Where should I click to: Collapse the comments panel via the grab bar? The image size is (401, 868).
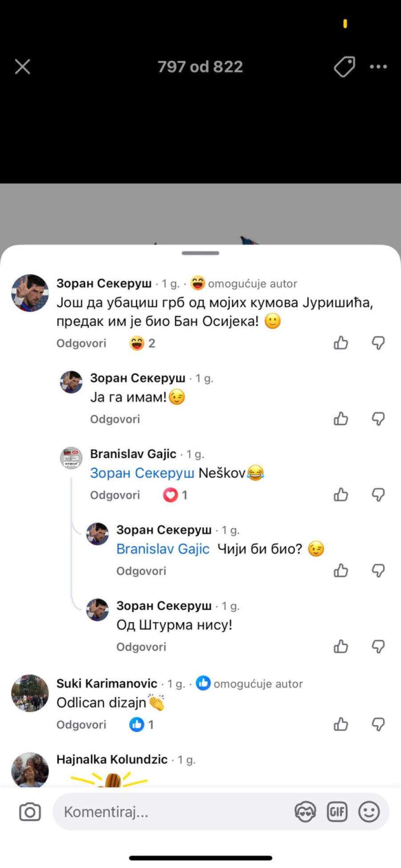[x=200, y=252]
